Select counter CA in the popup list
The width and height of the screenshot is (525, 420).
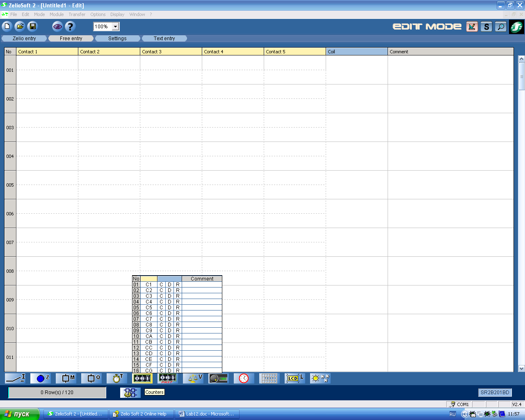tap(149, 336)
